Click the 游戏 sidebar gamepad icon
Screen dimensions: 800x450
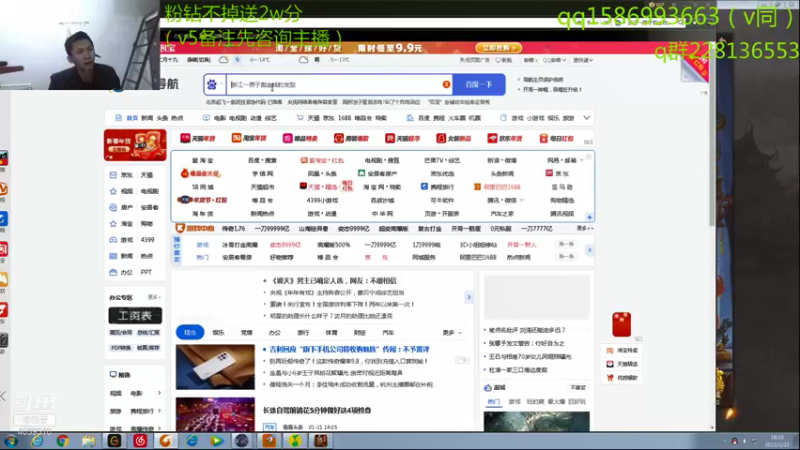tap(113, 240)
